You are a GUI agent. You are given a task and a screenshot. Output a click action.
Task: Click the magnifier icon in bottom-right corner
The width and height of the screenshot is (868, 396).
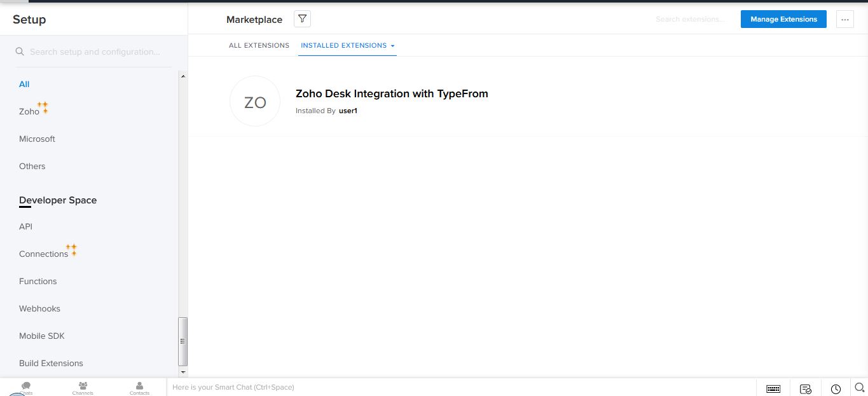pyautogui.click(x=859, y=387)
